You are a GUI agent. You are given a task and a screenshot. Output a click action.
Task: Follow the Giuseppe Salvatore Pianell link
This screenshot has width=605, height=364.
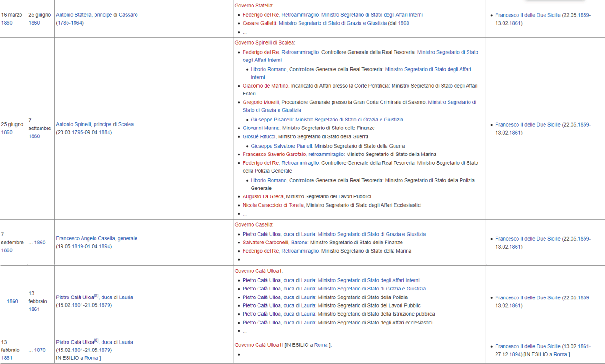pos(281,146)
